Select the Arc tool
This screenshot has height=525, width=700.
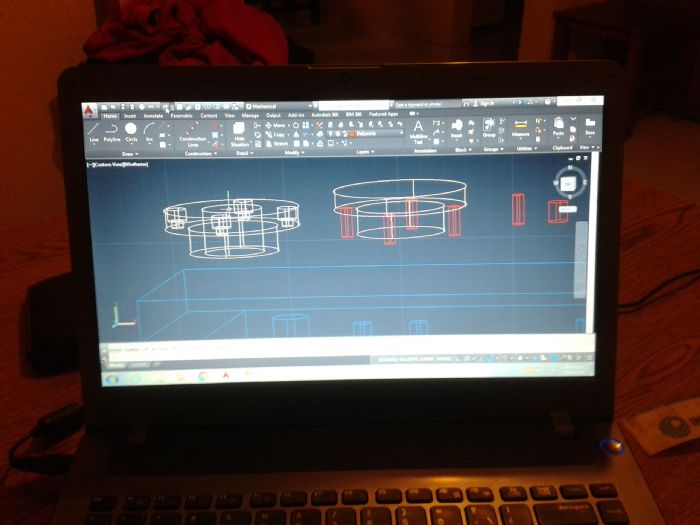pos(149,133)
